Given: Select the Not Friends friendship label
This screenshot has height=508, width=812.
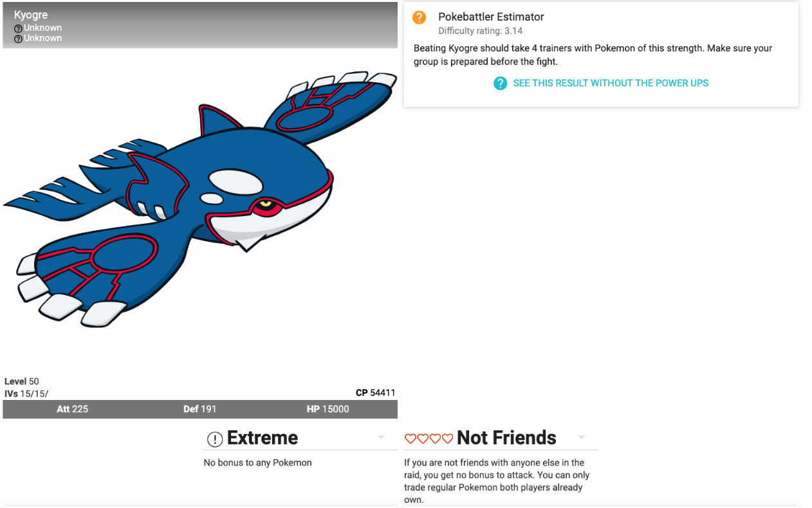Looking at the screenshot, I should tap(506, 438).
